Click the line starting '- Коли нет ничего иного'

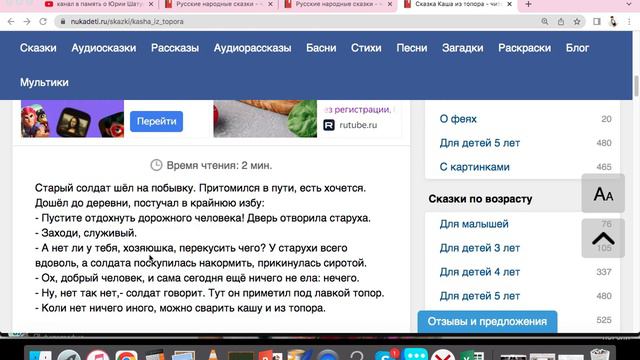(180, 308)
